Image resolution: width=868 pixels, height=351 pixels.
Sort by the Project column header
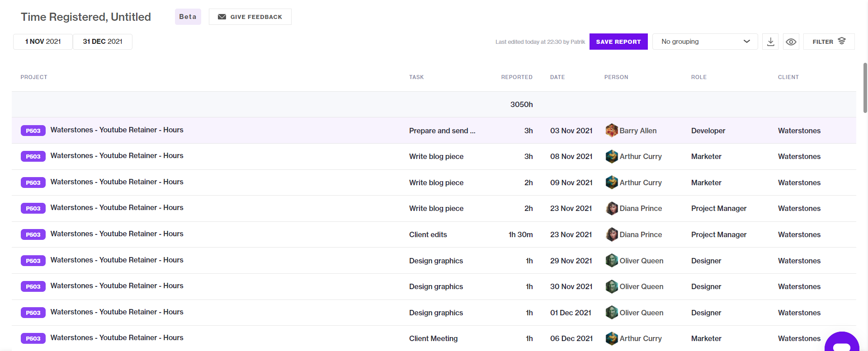pyautogui.click(x=34, y=77)
